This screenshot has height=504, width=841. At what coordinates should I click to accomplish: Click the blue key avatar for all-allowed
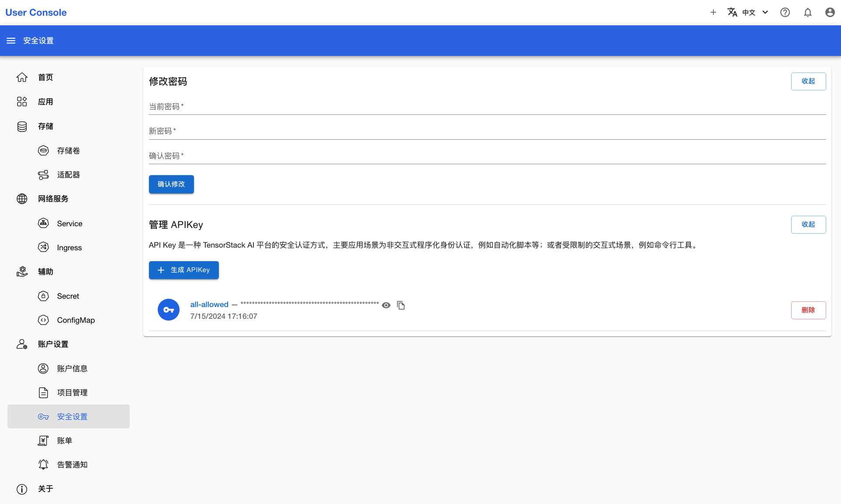[169, 310]
